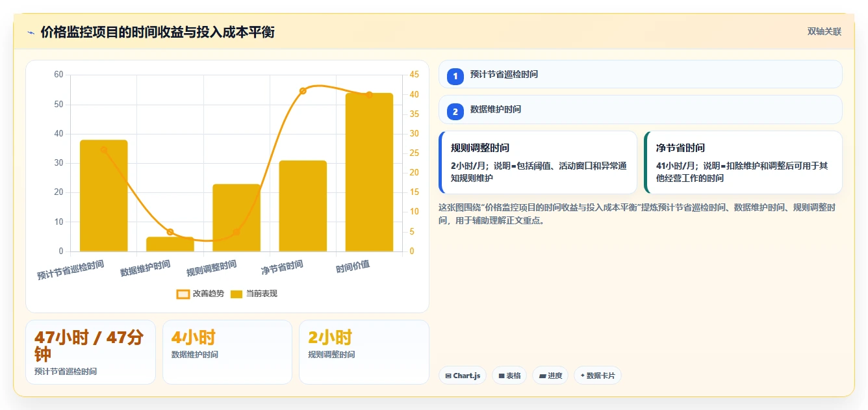Click the number 2 badge for 数据维护时间
This screenshot has height=410, width=868.
tap(455, 111)
